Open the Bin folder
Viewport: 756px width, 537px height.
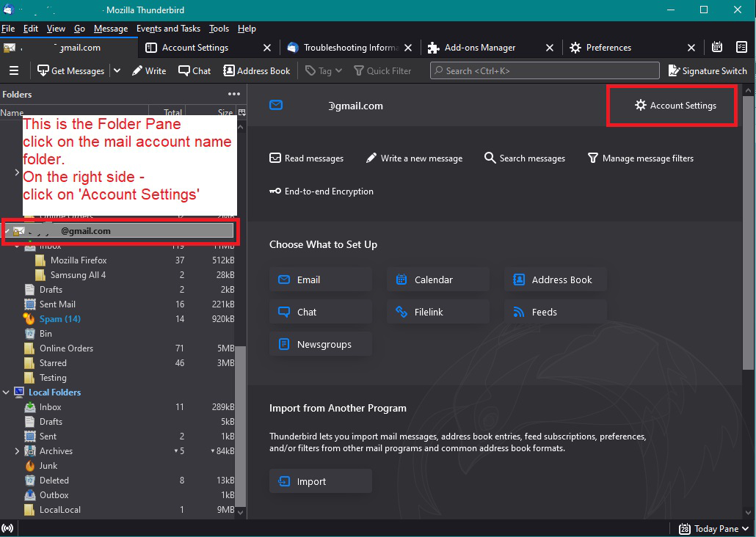(x=46, y=334)
